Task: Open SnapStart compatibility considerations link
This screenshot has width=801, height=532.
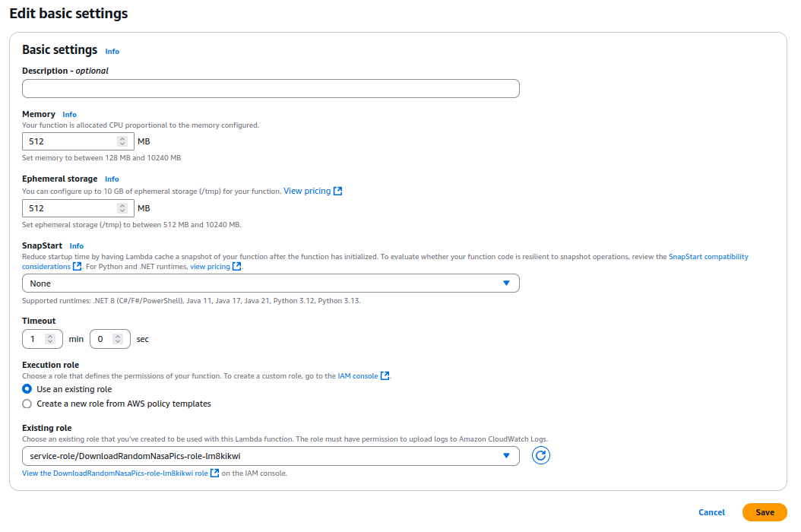Action: pyautogui.click(x=708, y=257)
